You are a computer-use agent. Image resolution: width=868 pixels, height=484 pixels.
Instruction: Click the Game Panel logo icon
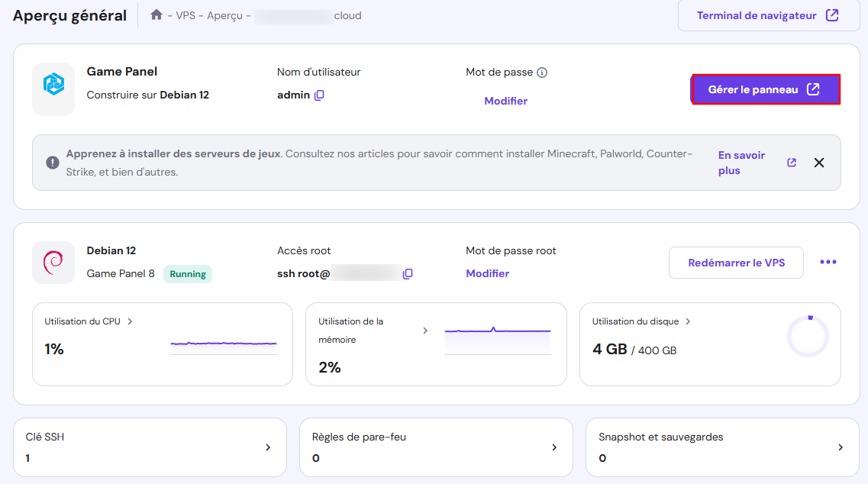53,89
